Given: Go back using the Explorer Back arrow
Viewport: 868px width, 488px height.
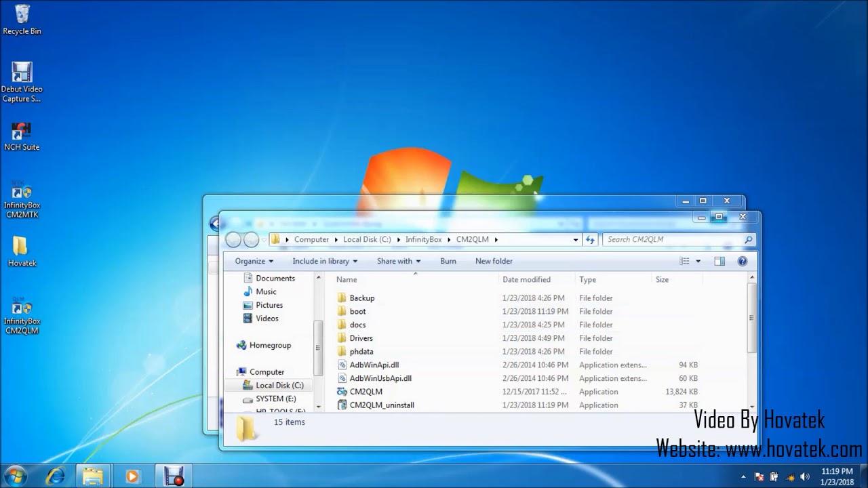Looking at the screenshot, I should 233,239.
